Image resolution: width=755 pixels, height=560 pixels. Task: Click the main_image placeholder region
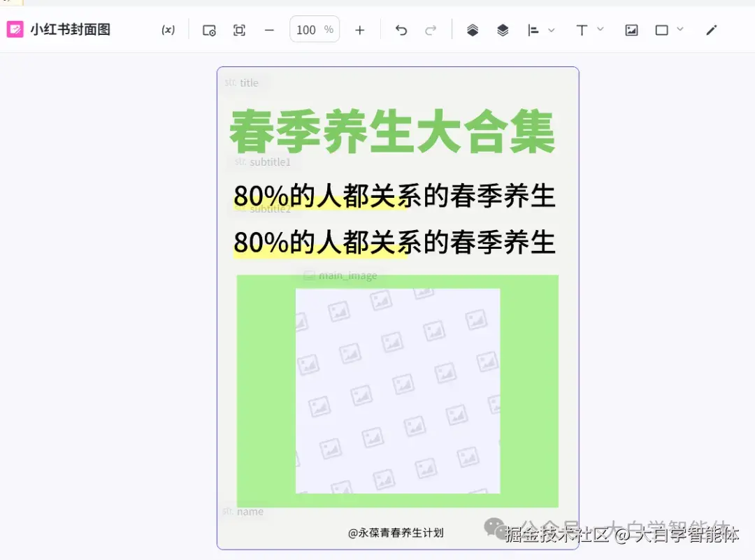coord(397,392)
